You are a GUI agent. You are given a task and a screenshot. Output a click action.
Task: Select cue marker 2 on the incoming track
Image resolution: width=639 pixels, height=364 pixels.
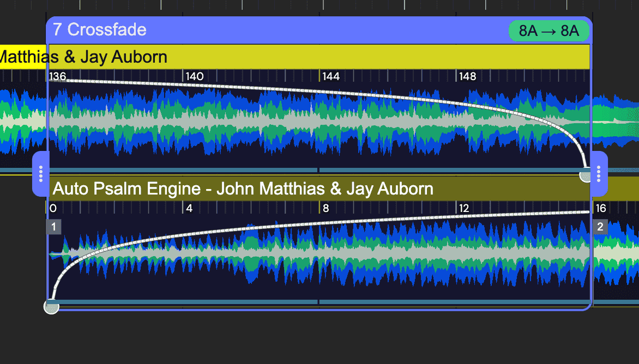(x=600, y=227)
